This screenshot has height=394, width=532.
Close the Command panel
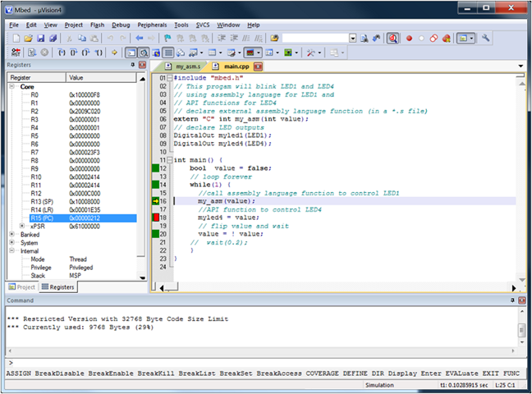click(522, 300)
